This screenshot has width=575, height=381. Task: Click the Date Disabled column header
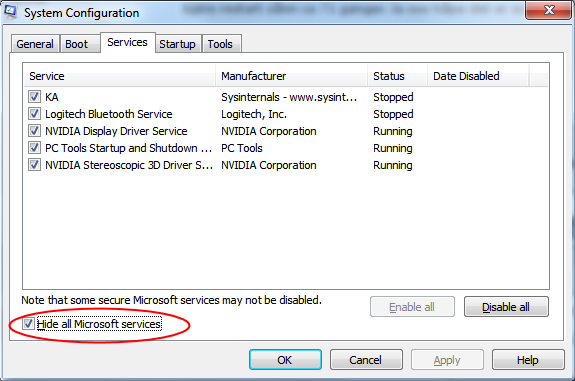478,76
